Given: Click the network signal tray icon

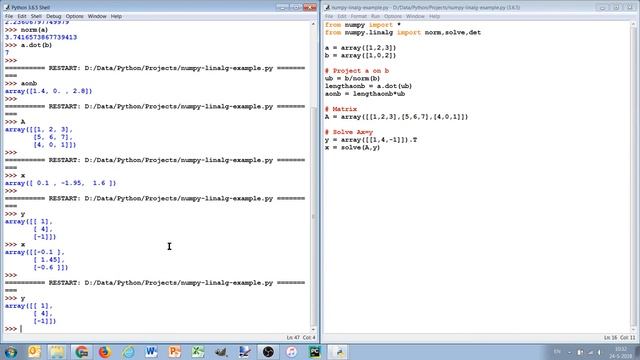Looking at the screenshot, I should point(590,352).
